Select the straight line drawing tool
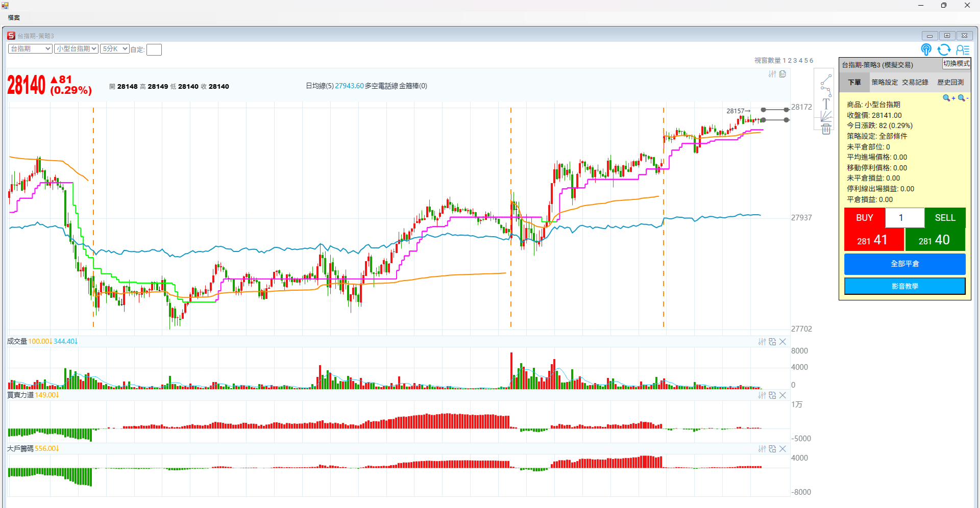The image size is (980, 508). click(826, 80)
